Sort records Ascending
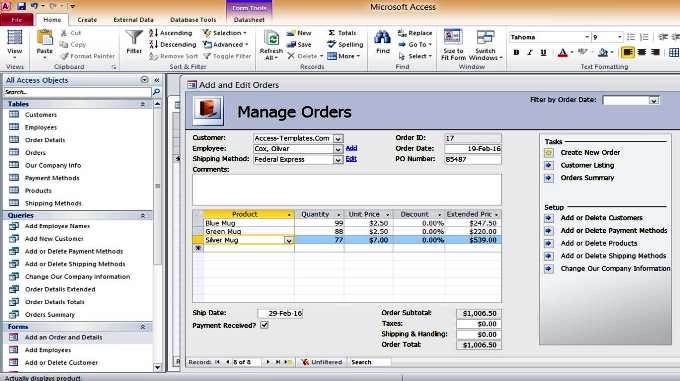Image resolution: width=680 pixels, height=381 pixels. tap(170, 33)
